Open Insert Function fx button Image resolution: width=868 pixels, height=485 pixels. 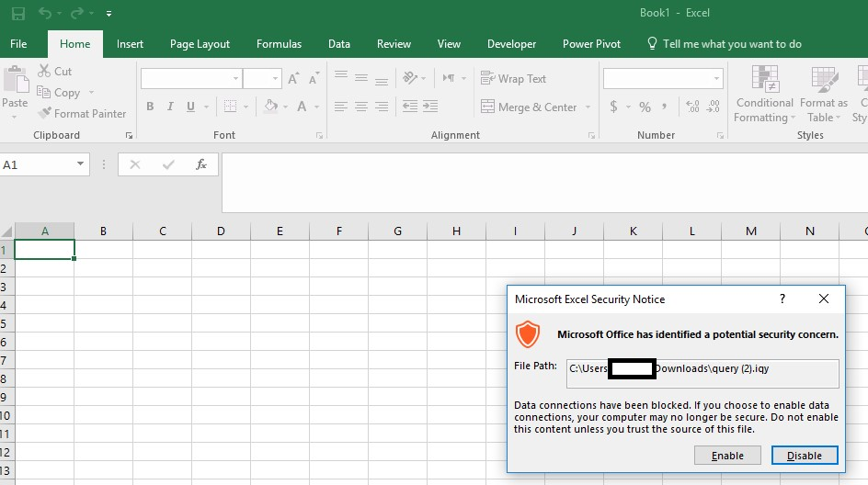click(201, 164)
